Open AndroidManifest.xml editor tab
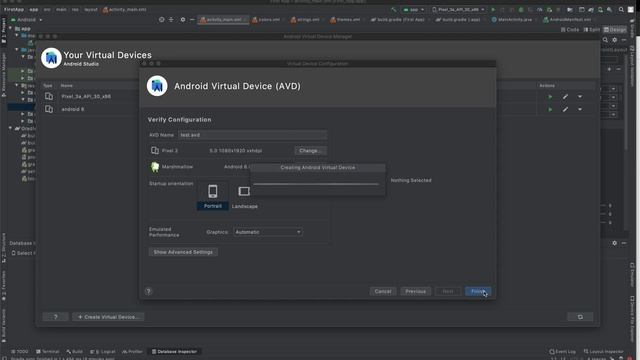The height and width of the screenshot is (360, 640). point(567,20)
